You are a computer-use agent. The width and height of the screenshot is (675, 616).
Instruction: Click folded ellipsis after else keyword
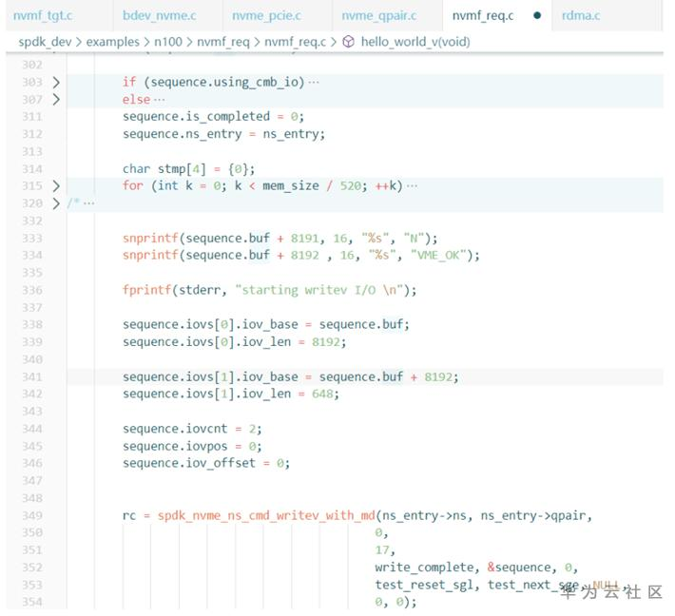tap(160, 100)
